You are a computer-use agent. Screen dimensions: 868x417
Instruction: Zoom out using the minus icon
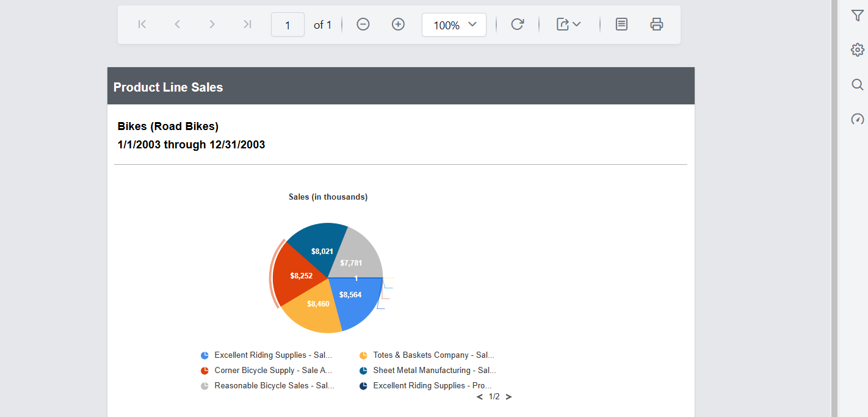click(363, 24)
